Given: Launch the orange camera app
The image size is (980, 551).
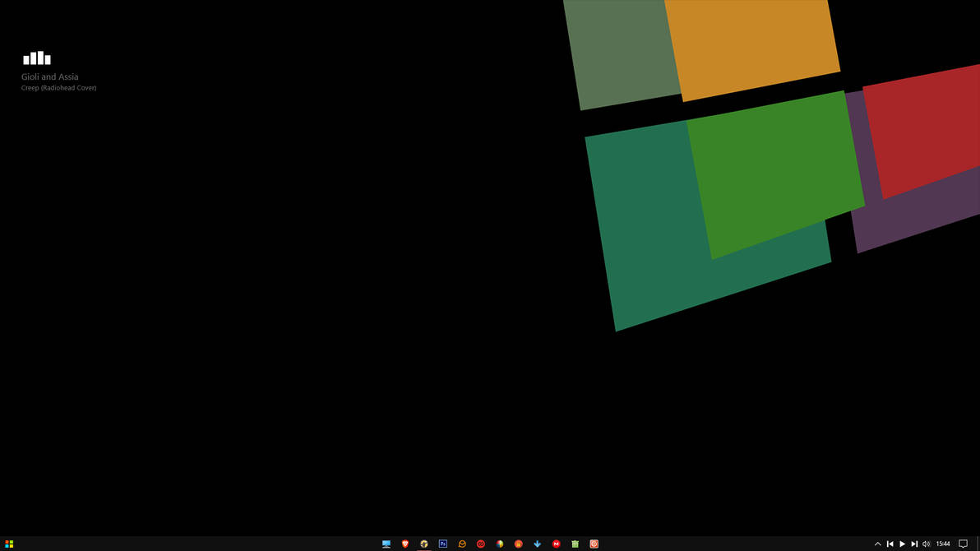Looking at the screenshot, I should tap(594, 544).
